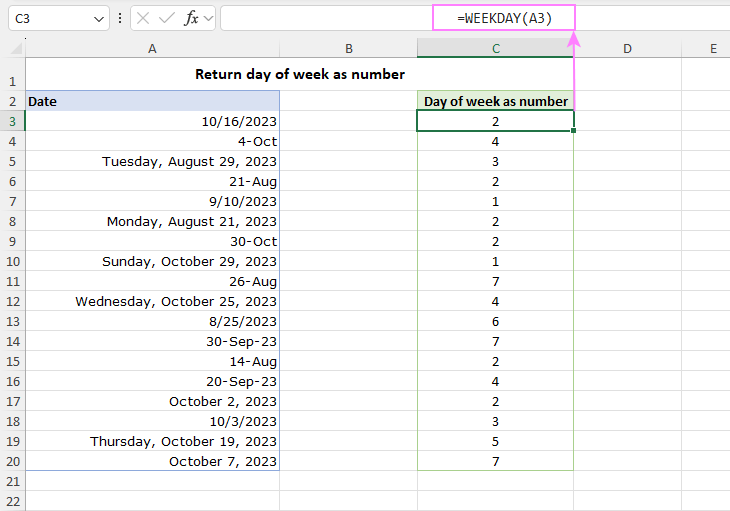Click the formula bar options dots
This screenshot has width=730, height=511.
point(120,19)
